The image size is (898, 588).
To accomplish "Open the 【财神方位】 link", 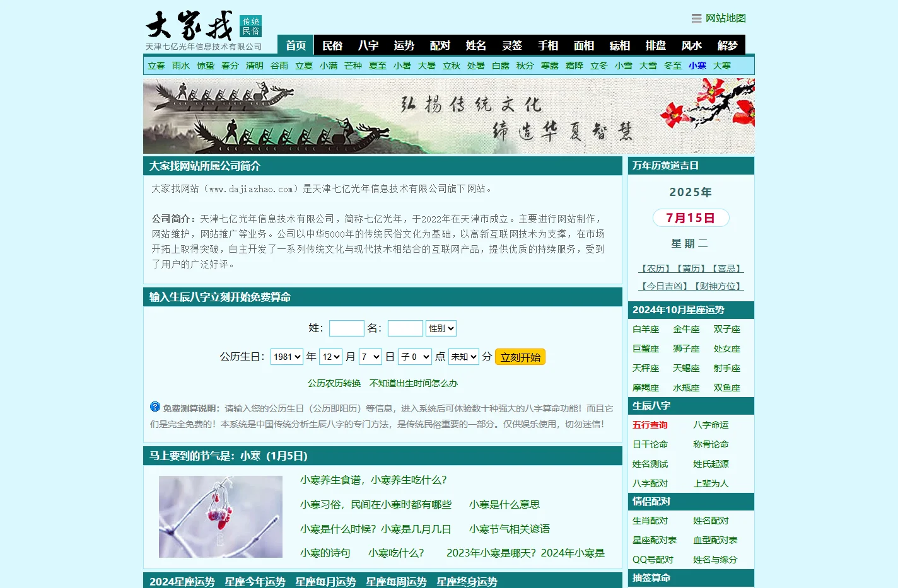I will click(x=718, y=286).
